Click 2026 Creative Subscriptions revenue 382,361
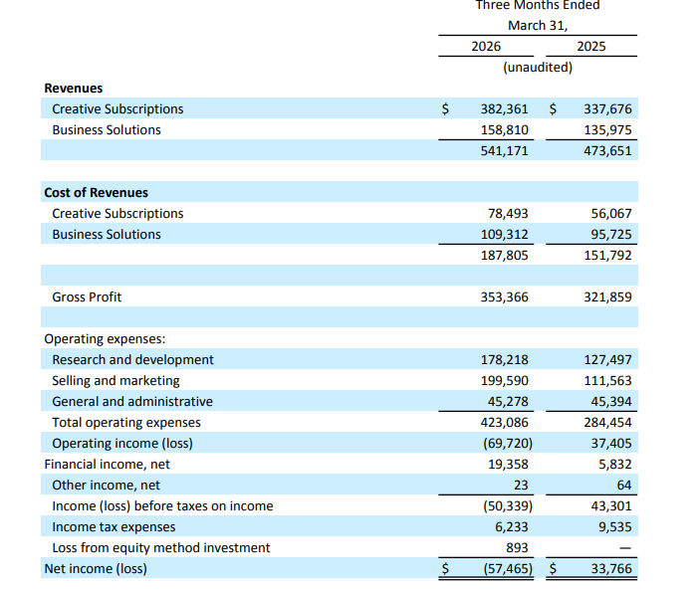This screenshot has height=590, width=700. click(x=504, y=109)
